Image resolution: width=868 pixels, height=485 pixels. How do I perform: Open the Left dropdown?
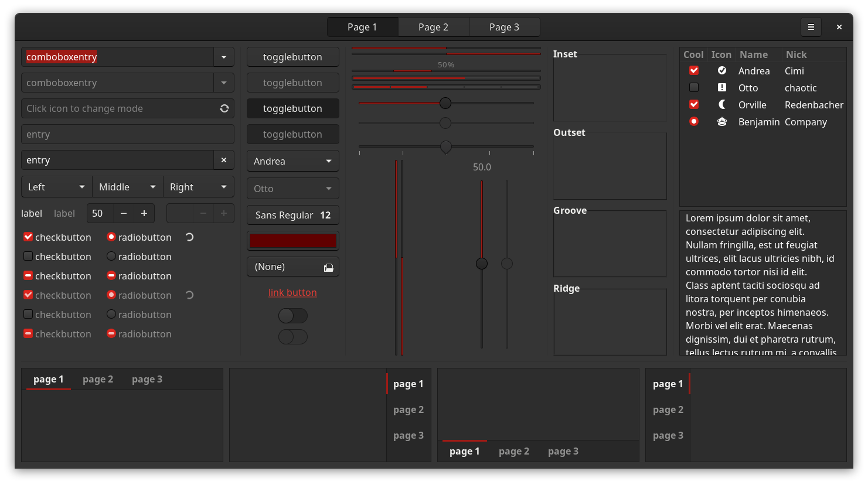[57, 187]
